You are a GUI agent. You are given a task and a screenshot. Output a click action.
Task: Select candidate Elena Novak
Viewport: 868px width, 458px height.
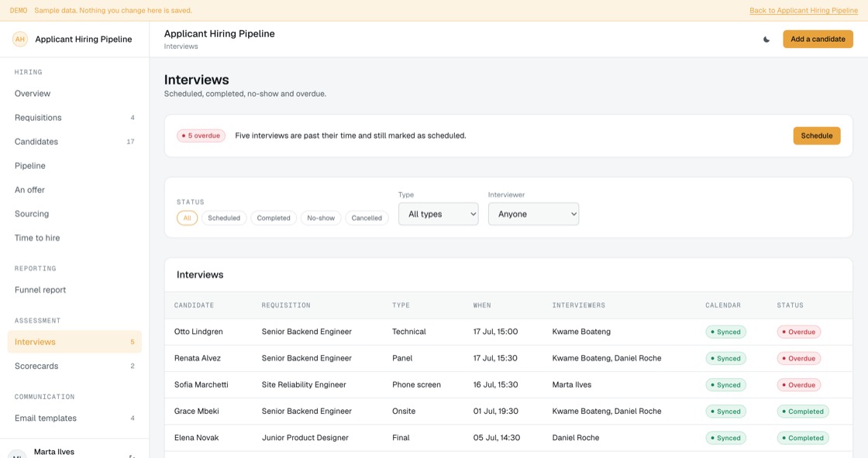[x=196, y=438]
